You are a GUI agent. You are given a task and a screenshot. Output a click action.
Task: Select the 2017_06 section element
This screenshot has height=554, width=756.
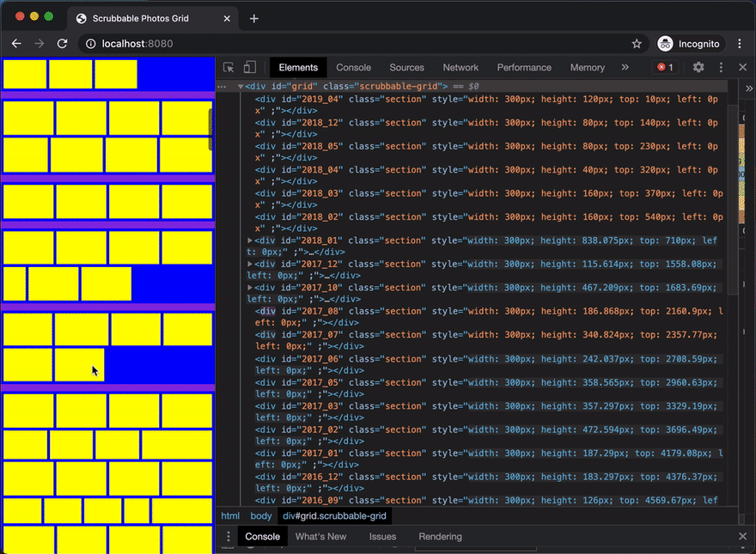click(486, 364)
